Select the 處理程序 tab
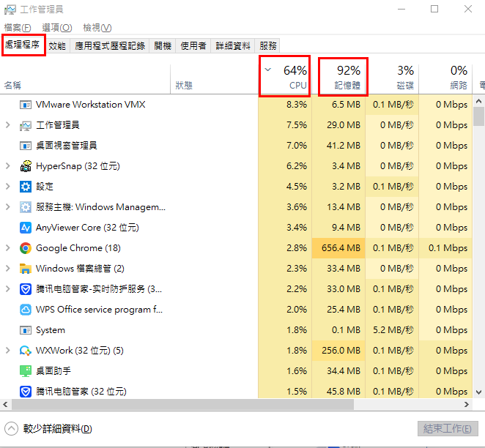Viewport: 485px width, 448px height. pyautogui.click(x=22, y=45)
